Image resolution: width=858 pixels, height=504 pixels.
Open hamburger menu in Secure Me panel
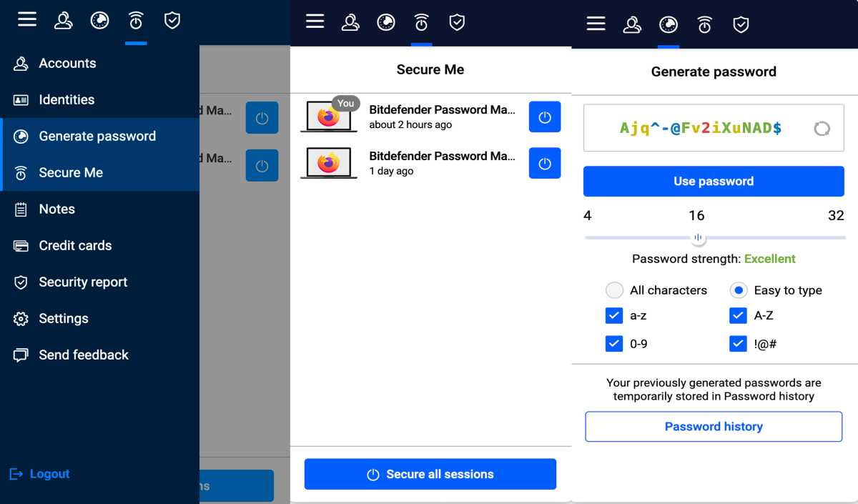[x=315, y=21]
